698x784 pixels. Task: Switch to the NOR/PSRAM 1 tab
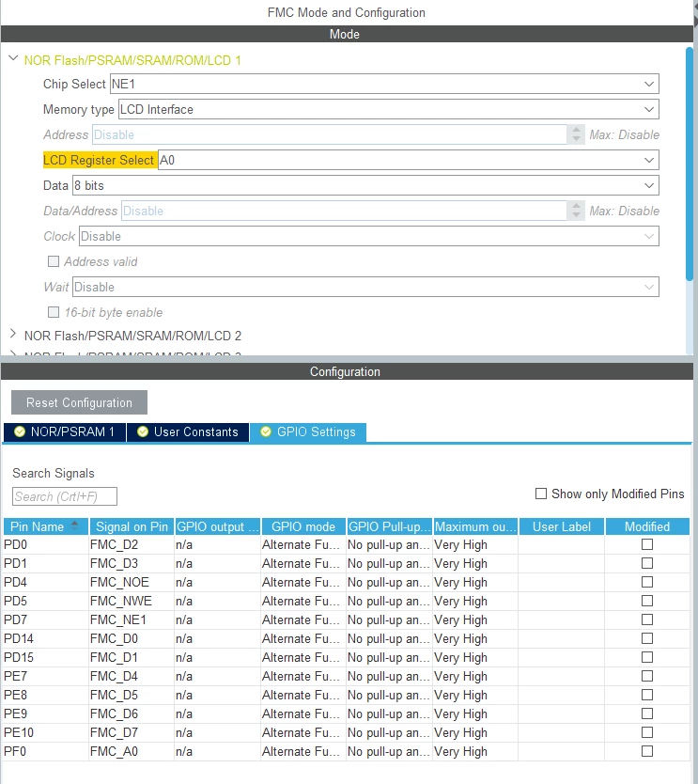[x=65, y=432]
